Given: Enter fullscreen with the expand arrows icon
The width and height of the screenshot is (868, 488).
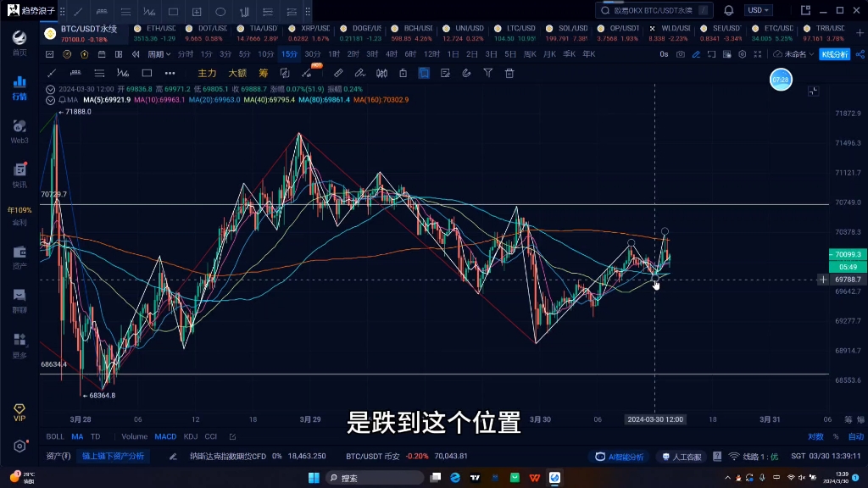Looking at the screenshot, I should pos(757,54).
